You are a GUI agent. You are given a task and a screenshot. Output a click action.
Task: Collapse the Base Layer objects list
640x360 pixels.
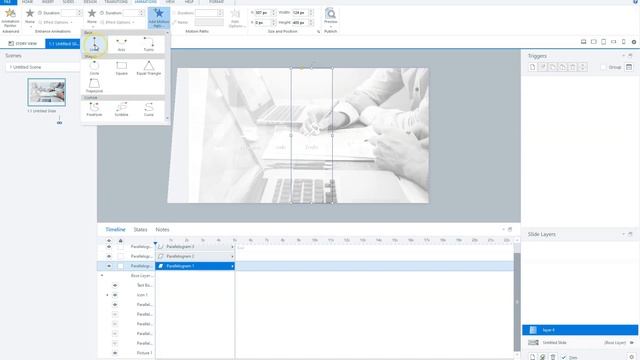tap(102, 276)
